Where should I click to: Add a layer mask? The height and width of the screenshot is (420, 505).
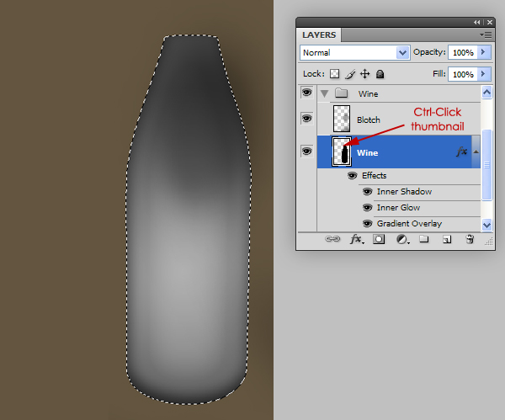[x=379, y=239]
